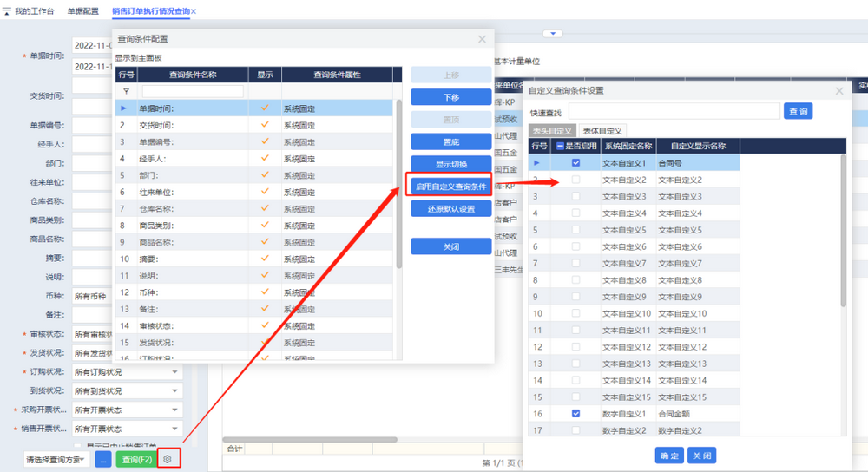Switch to the 单据配置 tab
The width and height of the screenshot is (868, 472).
(x=83, y=11)
